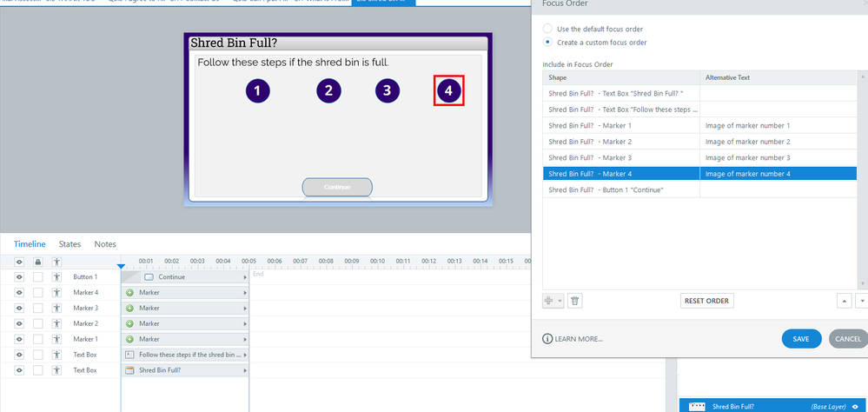Viewport: 868px width, 412px height.
Task: Expand the Continue button timeline bar arrow
Action: [245, 277]
